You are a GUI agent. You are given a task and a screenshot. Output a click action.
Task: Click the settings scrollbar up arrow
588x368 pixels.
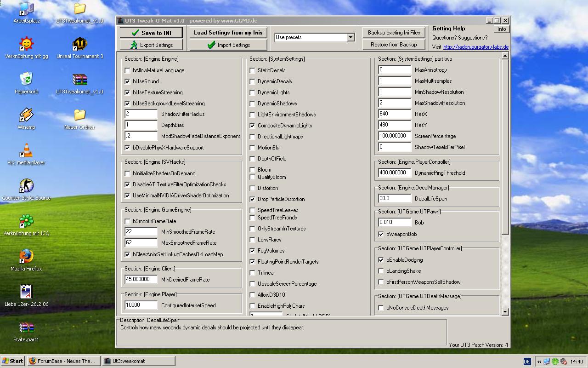pos(505,56)
